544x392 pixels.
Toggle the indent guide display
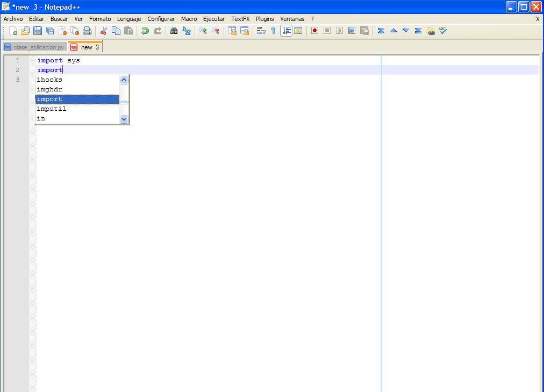pyautogui.click(x=286, y=31)
